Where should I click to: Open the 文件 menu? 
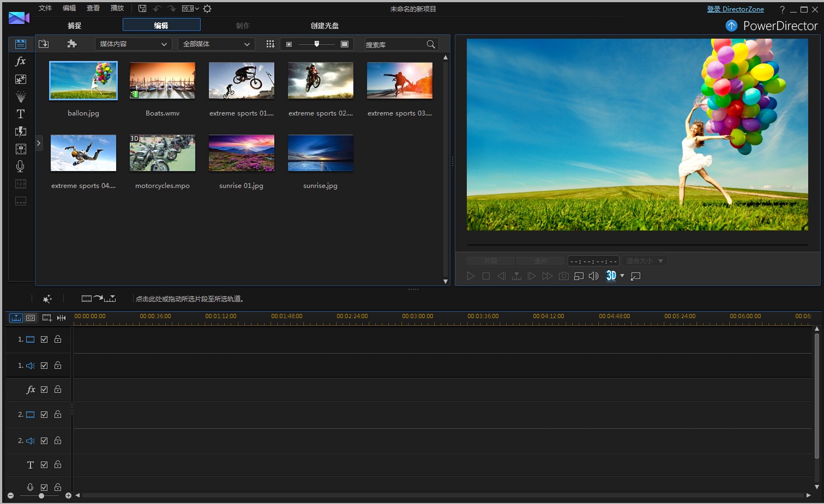(x=45, y=8)
